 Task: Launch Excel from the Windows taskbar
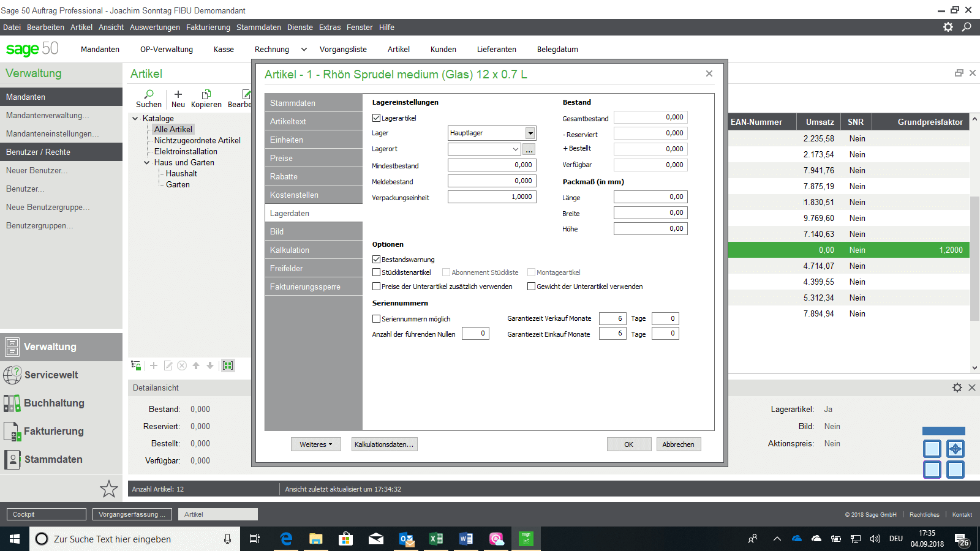pos(435,539)
